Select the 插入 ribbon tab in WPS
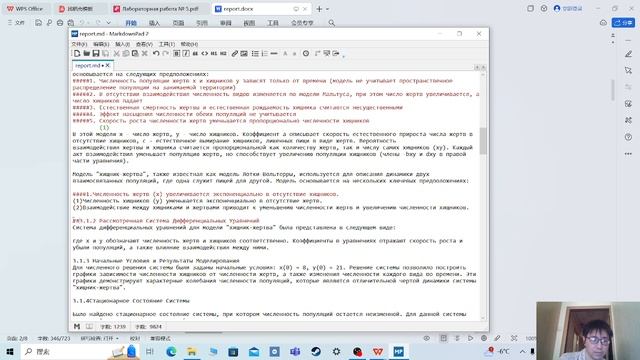Screen dimensions: 640x360 click(x=154, y=23)
